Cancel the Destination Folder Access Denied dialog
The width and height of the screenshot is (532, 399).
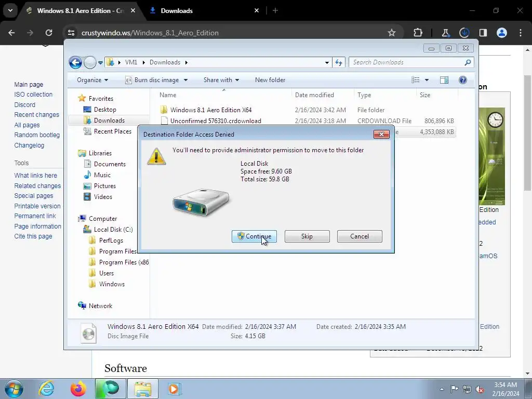pyautogui.click(x=360, y=236)
